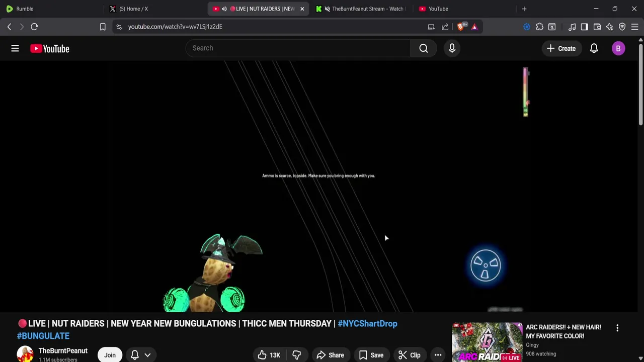
Task: Open more actions three-dot menu under video
Action: coord(438,355)
